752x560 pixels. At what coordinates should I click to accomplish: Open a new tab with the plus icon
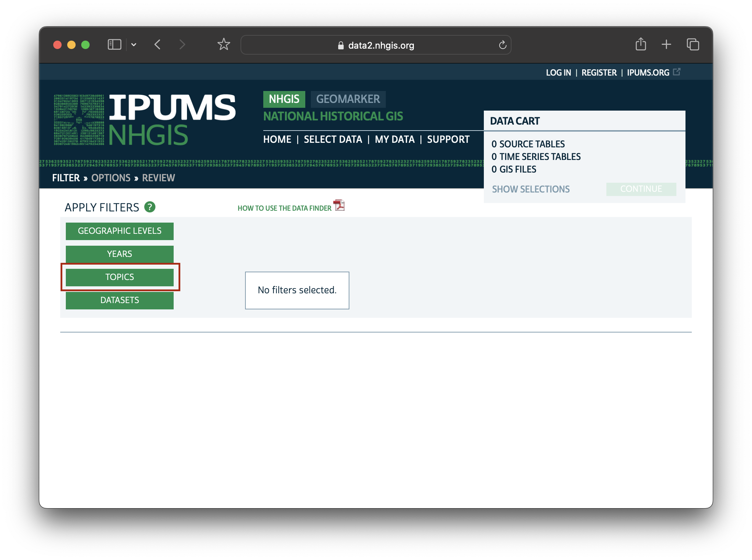tap(666, 44)
